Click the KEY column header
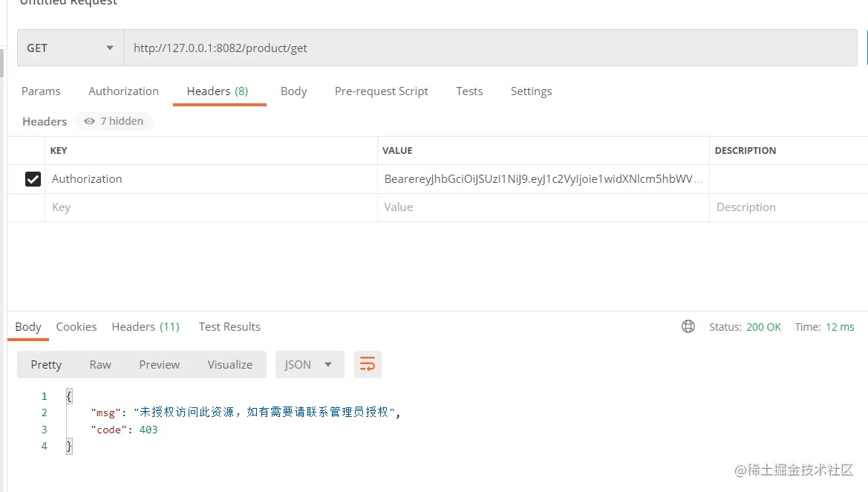Viewport: 868px width, 492px height. [59, 151]
